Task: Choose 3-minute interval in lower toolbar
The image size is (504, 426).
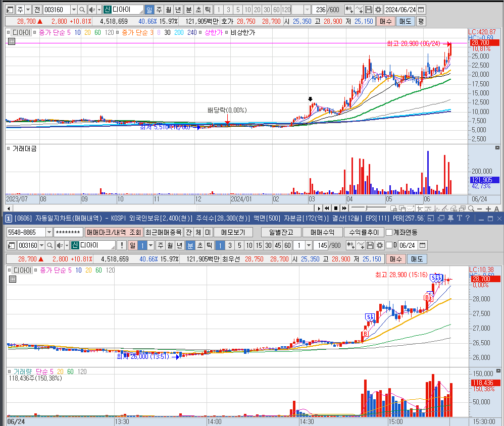Action: coord(230,245)
